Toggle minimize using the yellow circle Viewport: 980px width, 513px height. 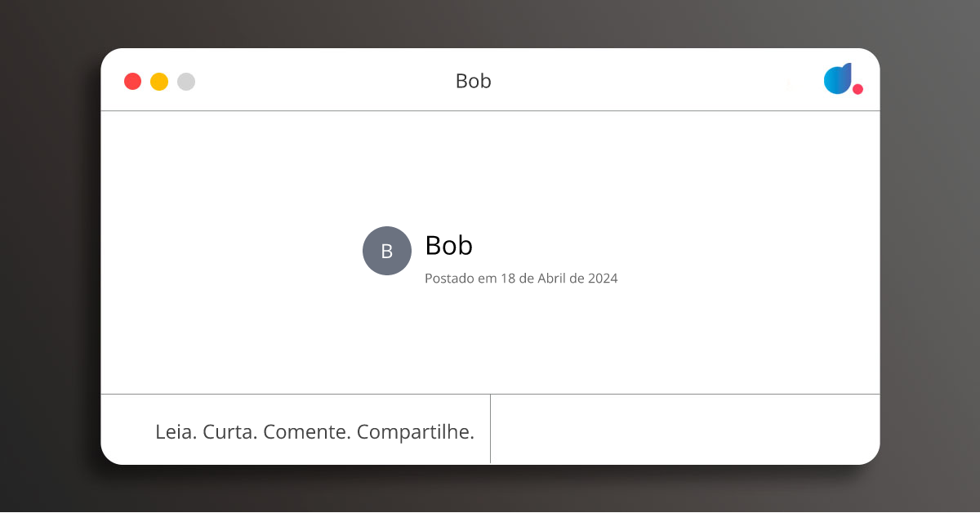[159, 81]
